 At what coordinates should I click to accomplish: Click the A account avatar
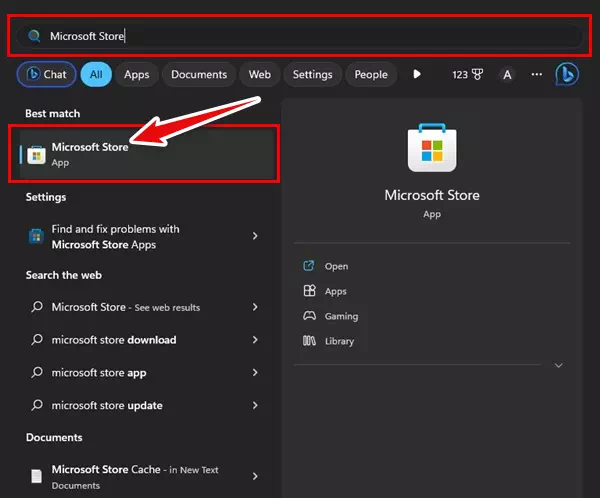coord(507,74)
